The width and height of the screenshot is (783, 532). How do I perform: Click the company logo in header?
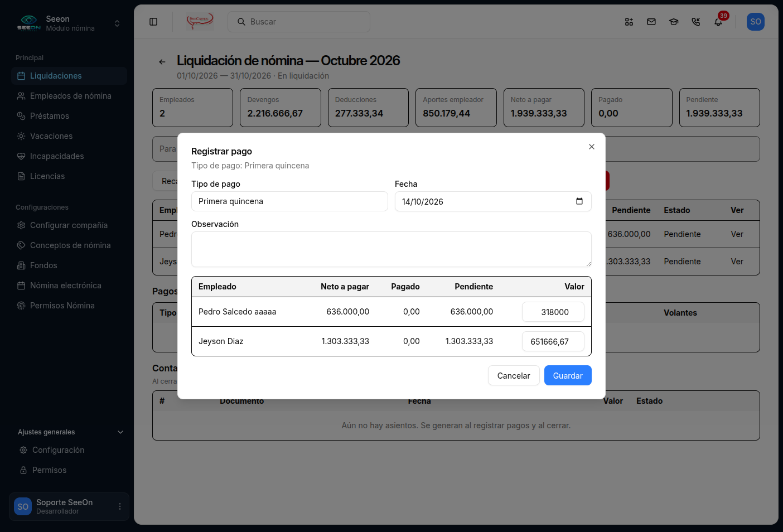tap(200, 22)
